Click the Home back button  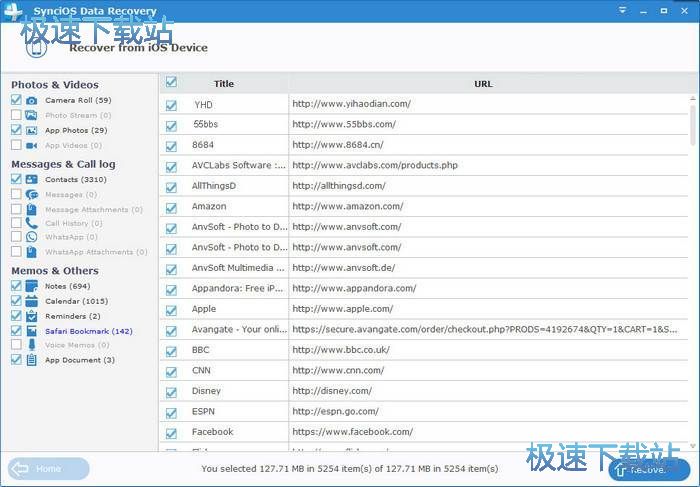coord(48,469)
